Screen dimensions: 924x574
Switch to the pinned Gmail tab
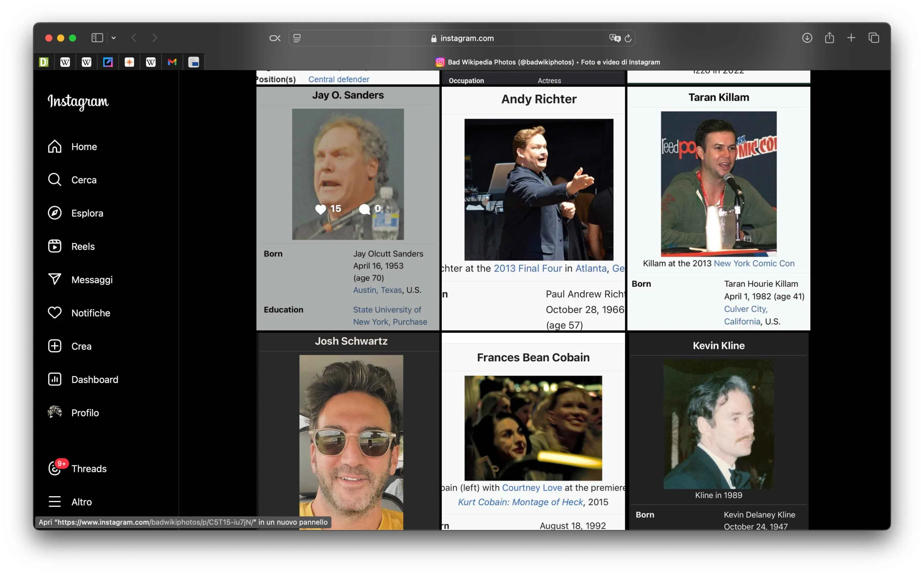[172, 62]
